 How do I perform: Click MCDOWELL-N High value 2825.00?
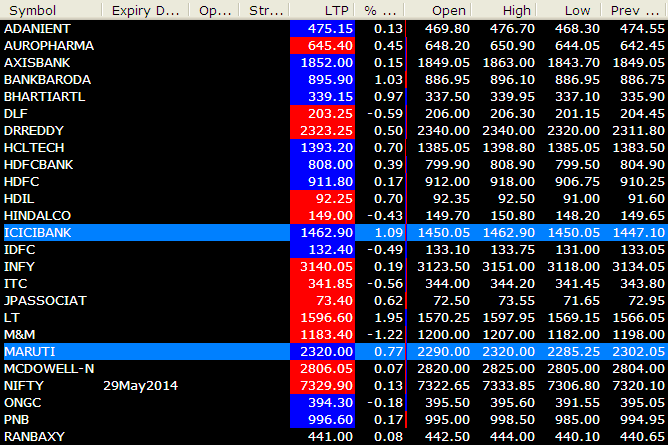click(x=508, y=369)
